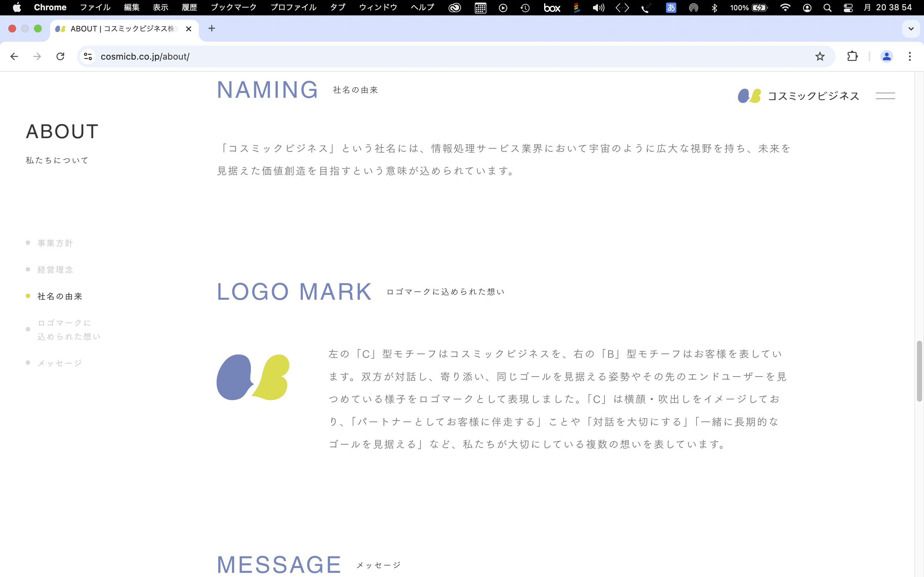Viewport: 924px width, 577px height.
Task: Jump to 事業方針 section link
Action: tap(55, 243)
